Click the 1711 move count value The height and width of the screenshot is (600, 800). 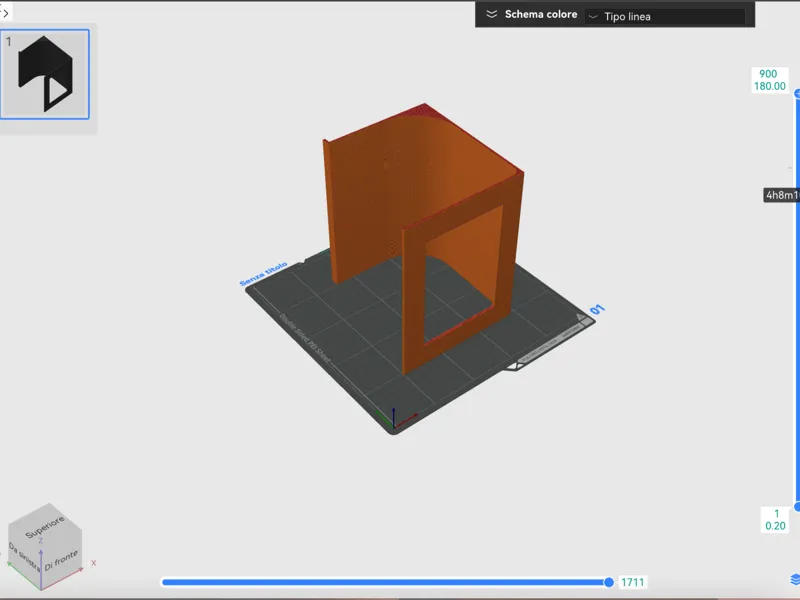[633, 582]
